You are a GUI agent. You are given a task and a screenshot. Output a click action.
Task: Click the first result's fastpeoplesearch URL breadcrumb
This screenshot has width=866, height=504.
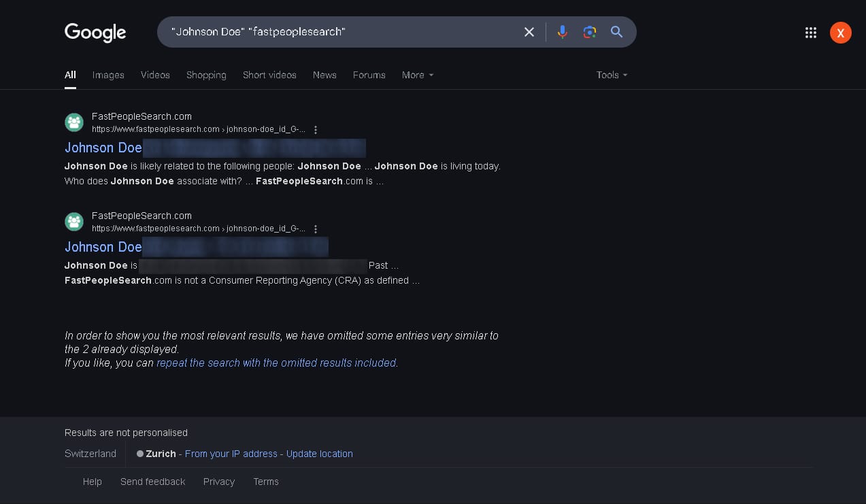coord(199,129)
